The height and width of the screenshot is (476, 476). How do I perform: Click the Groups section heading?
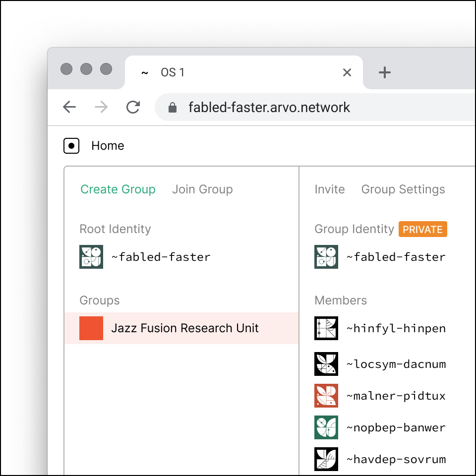click(x=100, y=300)
